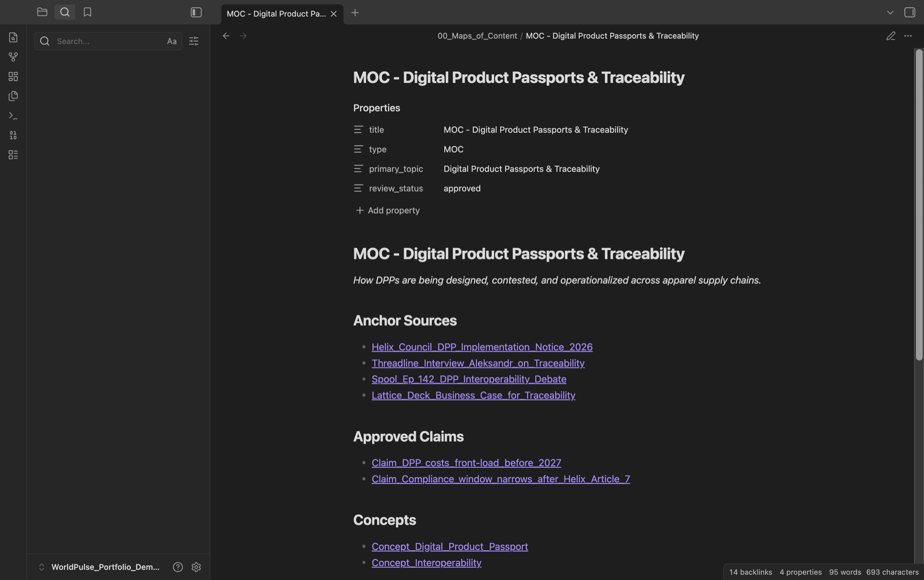Screen dimensions: 924x580
Task: Click 00_Maps_of_Content breadcrumb folder
Action: pyautogui.click(x=477, y=36)
